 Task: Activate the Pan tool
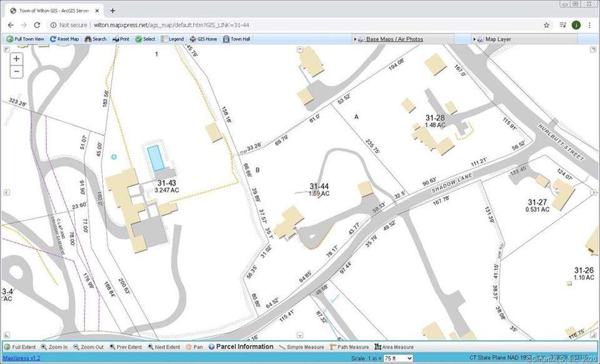(194, 347)
